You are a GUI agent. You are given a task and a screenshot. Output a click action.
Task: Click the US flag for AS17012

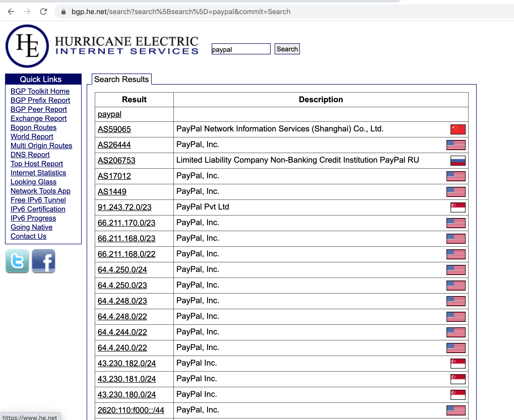pos(456,176)
